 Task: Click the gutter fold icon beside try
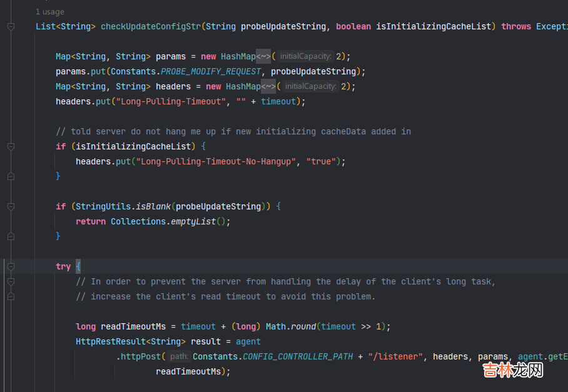tap(11, 266)
